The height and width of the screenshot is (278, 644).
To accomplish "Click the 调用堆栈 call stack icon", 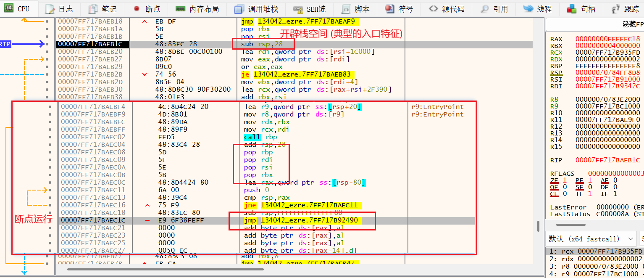I will pyautogui.click(x=239, y=9).
